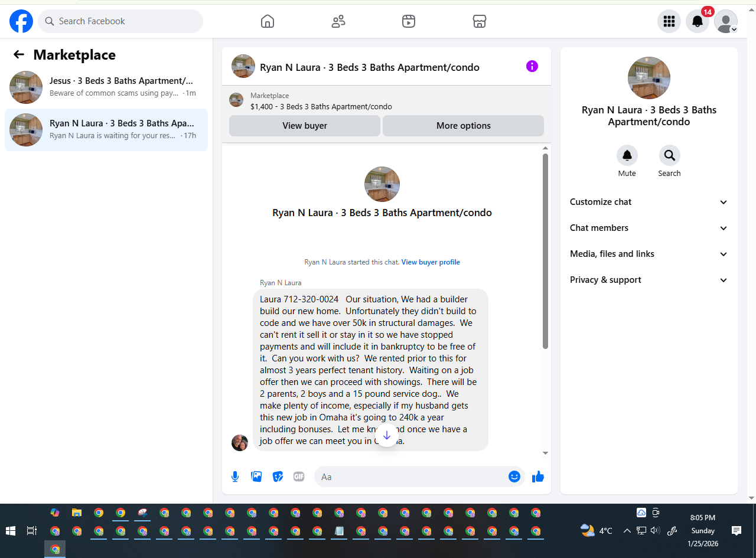Expand Media, files and links section
The height and width of the screenshot is (558, 756).
(649, 254)
